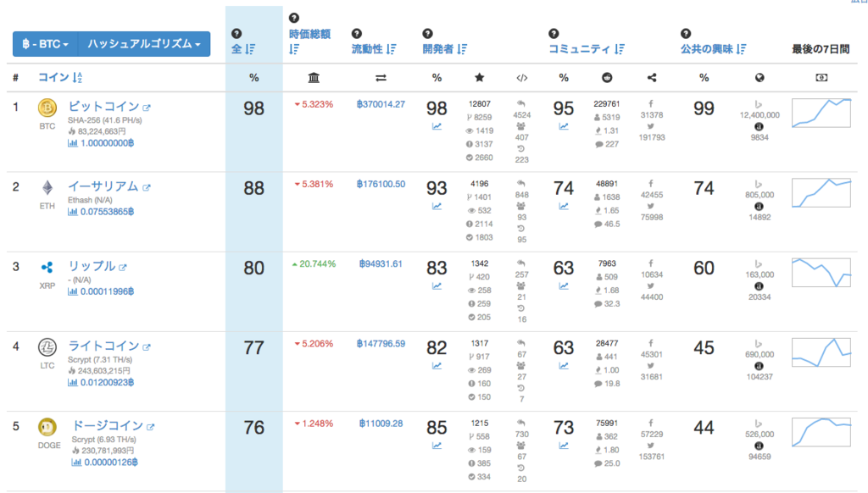This screenshot has height=493, width=868.
Task: Sort by コミュニティ column
Action: (587, 49)
